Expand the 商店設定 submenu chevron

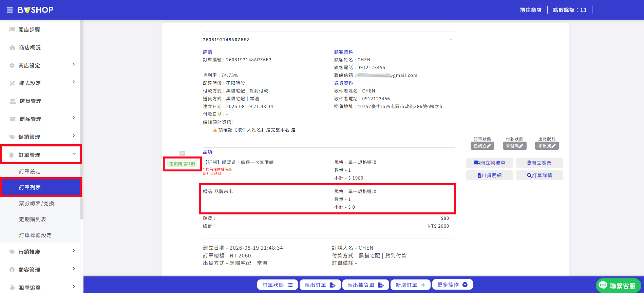(74, 64)
